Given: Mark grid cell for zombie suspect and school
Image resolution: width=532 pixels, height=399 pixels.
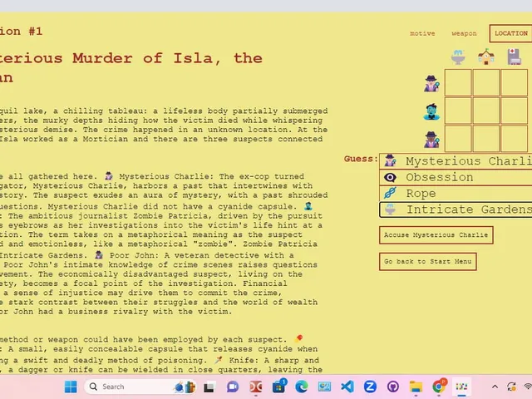Looking at the screenshot, I should (486, 111).
